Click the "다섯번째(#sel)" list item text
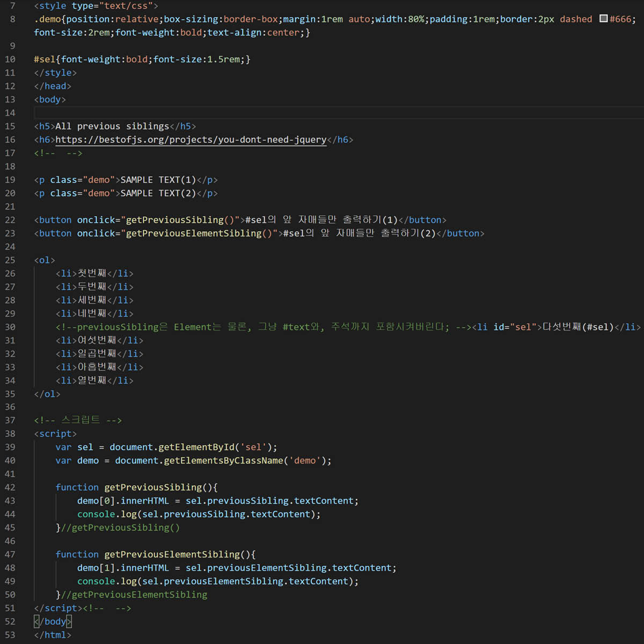 click(578, 327)
